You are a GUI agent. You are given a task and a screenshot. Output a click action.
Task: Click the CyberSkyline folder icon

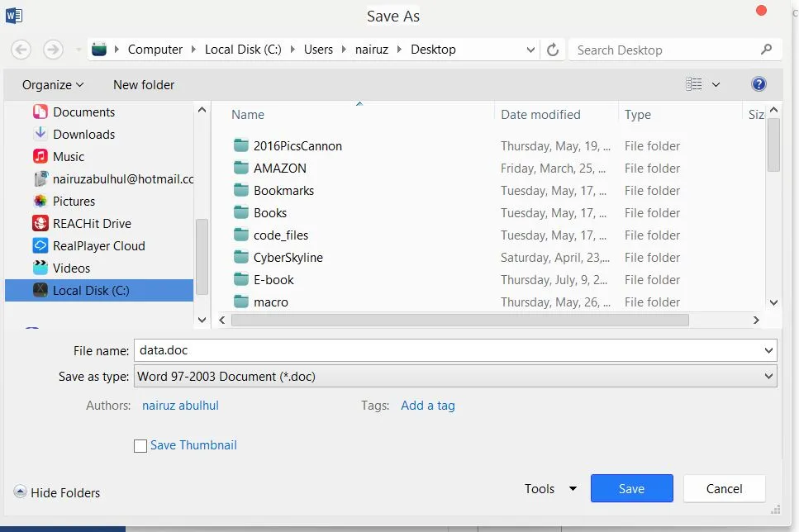241,258
